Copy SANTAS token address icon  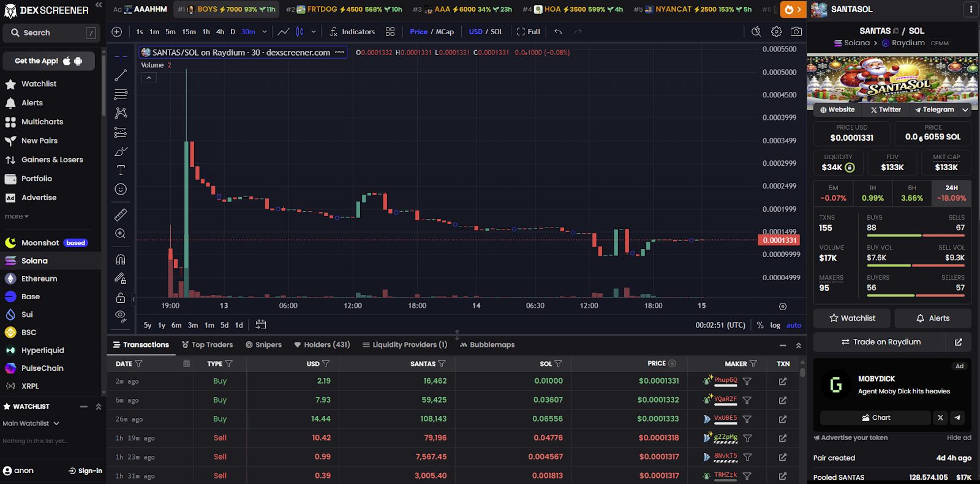(x=896, y=31)
